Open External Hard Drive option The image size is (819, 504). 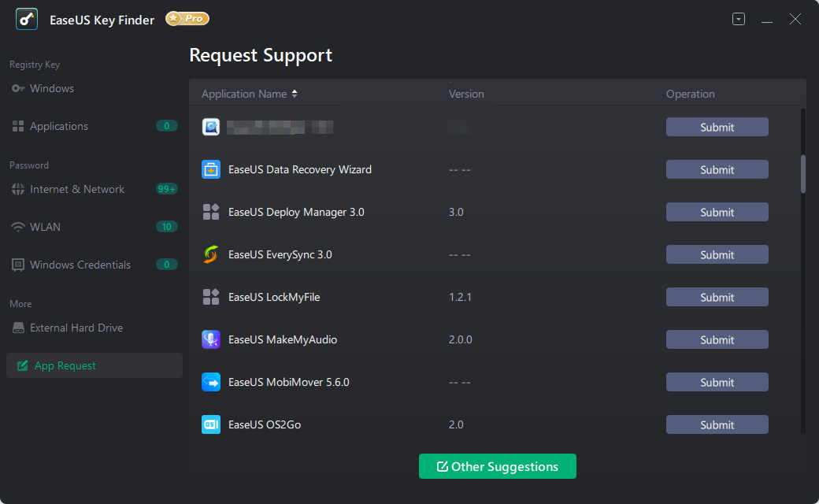tap(76, 328)
